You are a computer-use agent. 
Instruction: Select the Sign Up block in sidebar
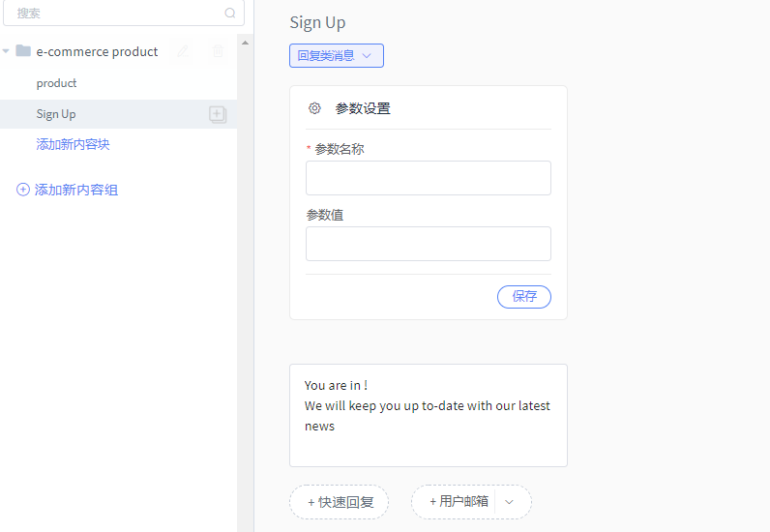[118, 114]
